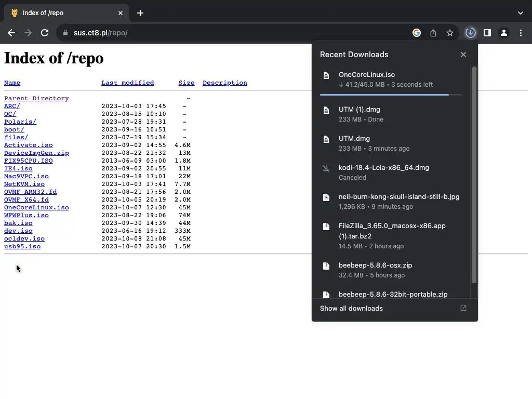Sort listing by Description column
Image resolution: width=532 pixels, height=399 pixels.
click(x=225, y=83)
